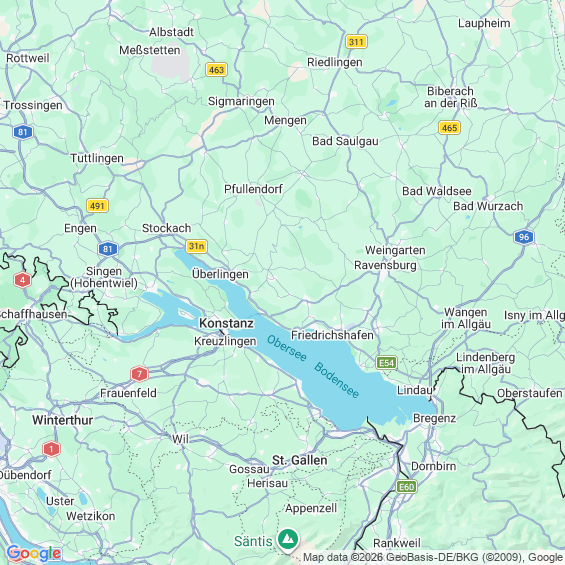
Task: Click the Bodensee lake label
Action: [x=336, y=380]
